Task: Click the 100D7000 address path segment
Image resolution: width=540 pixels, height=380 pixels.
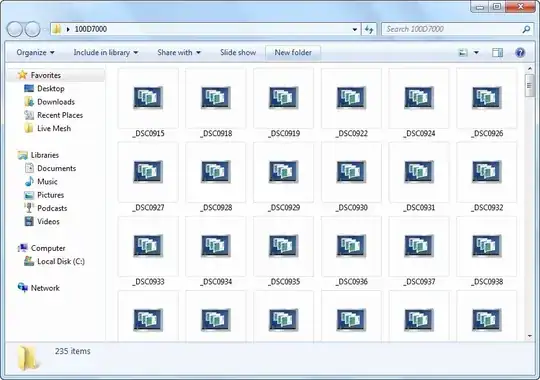Action: point(91,29)
